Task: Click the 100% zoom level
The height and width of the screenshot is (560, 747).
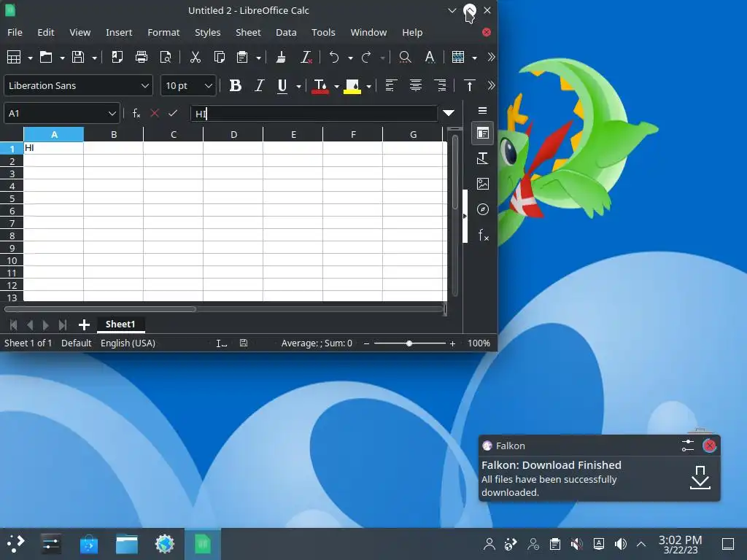Action: coord(479,343)
